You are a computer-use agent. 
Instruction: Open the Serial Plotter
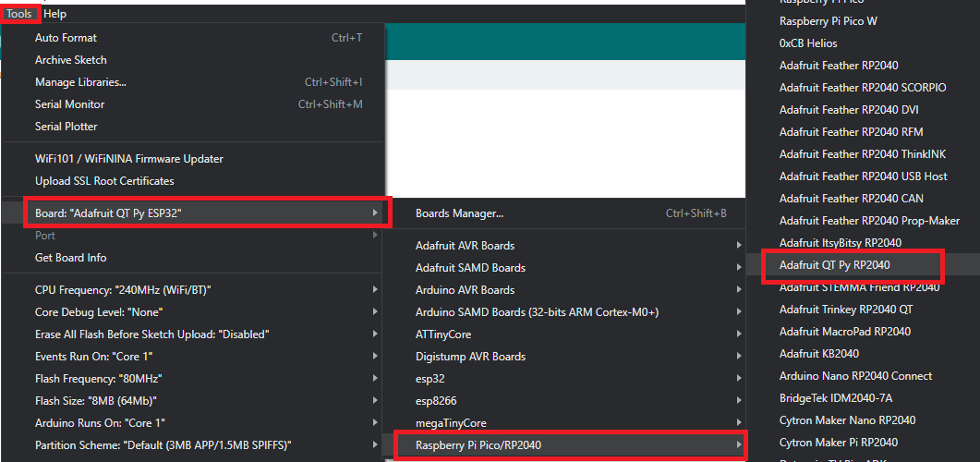(66, 127)
